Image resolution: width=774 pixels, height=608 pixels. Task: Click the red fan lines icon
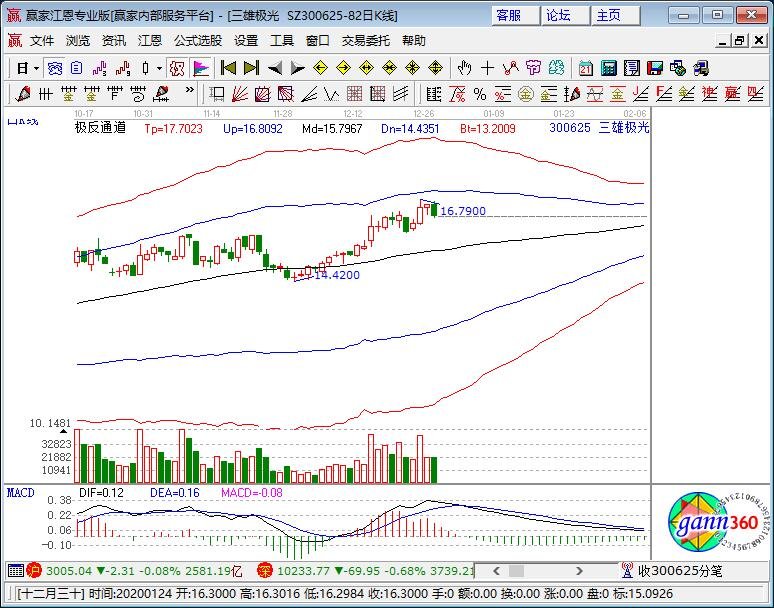pyautogui.click(x=240, y=94)
